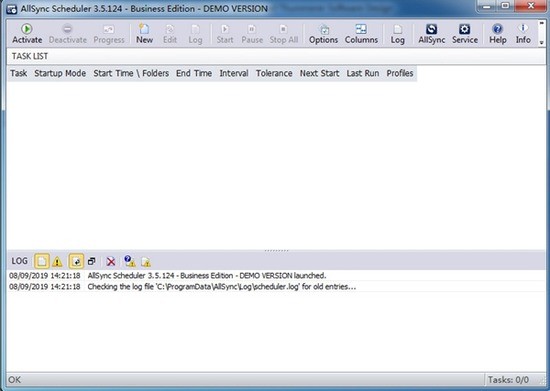Open the Service settings icon
This screenshot has height=391, width=550.
(x=465, y=29)
